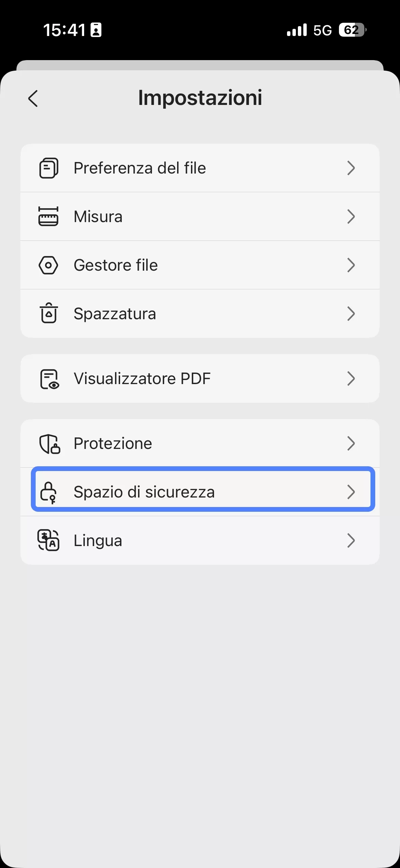Click the Gestore file hexagon icon

49,265
